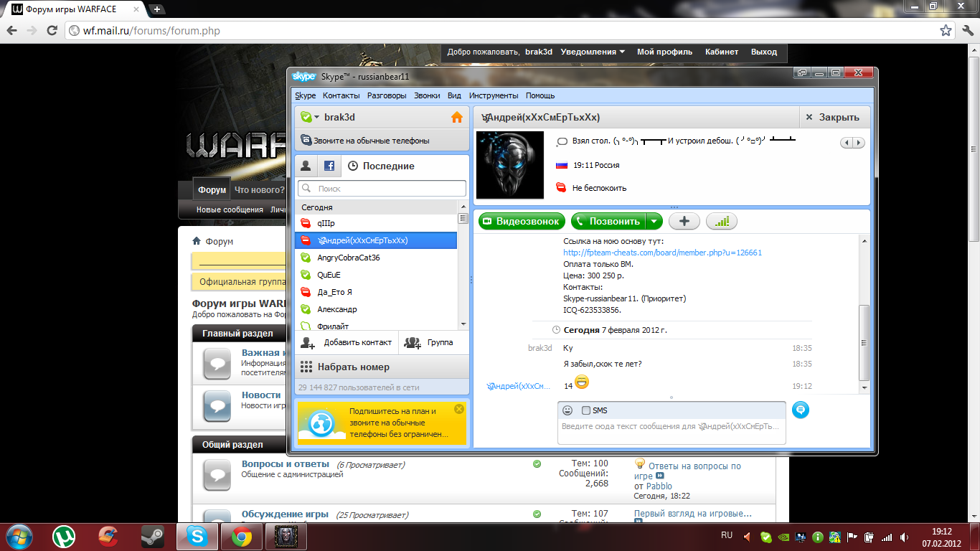The width and height of the screenshot is (980, 551).
Task: Click Звоните на обычные телефоны button
Action: 382,141
